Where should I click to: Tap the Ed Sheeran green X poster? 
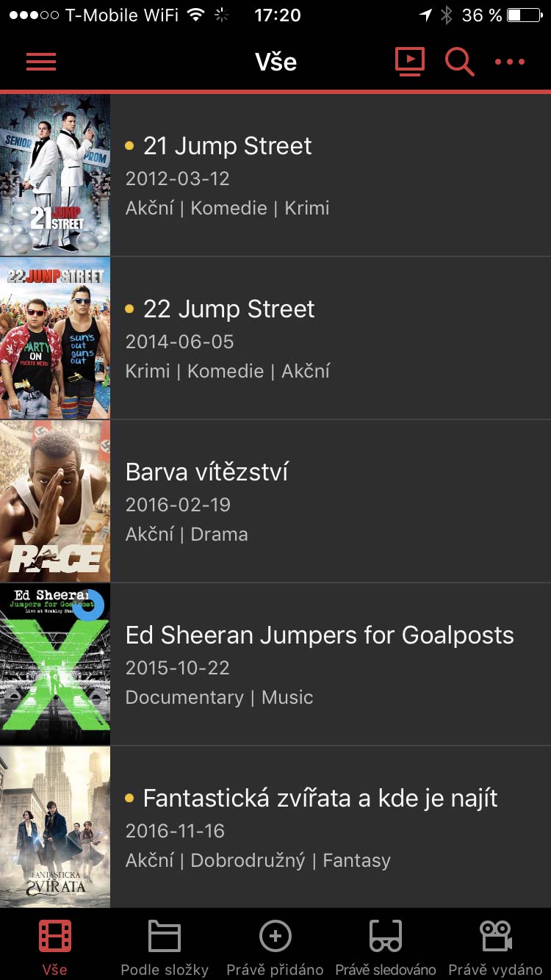55,664
